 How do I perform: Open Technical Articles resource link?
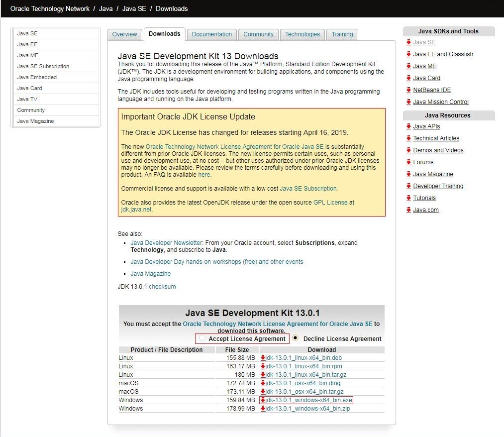click(436, 138)
